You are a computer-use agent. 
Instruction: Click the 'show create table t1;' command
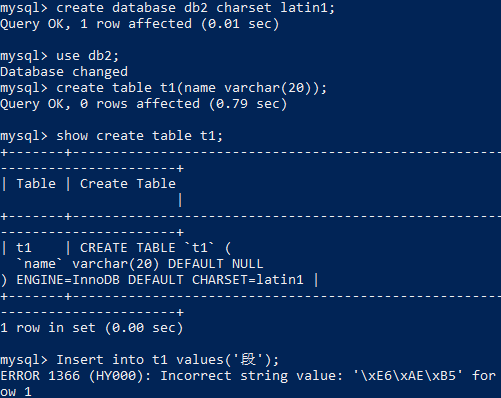pos(139,136)
